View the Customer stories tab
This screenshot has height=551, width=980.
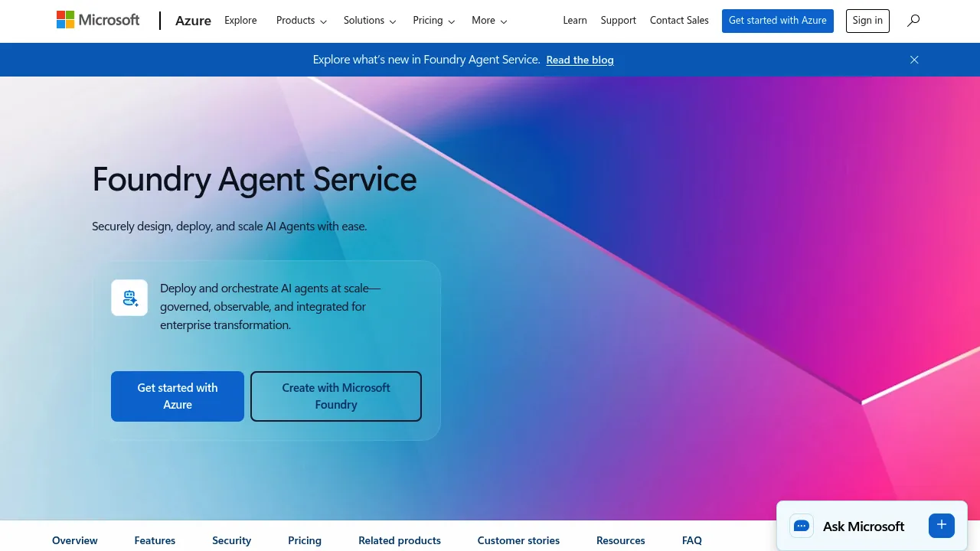coord(518,540)
